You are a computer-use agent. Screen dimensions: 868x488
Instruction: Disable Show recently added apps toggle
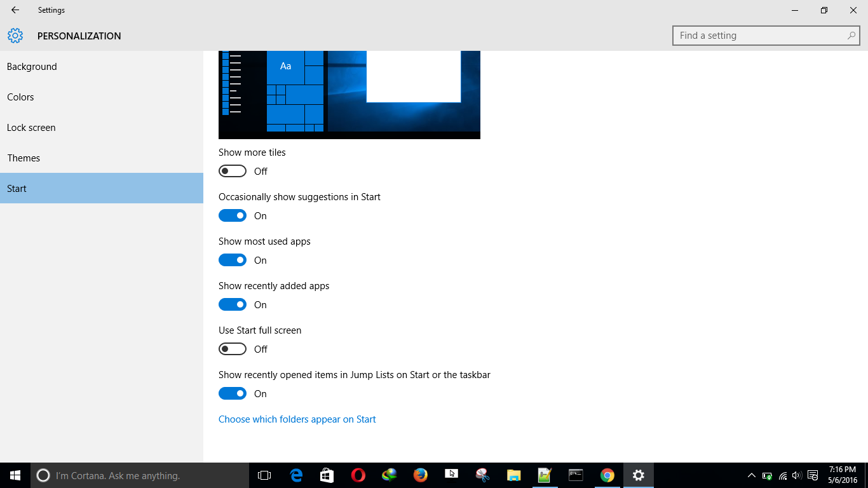click(233, 305)
